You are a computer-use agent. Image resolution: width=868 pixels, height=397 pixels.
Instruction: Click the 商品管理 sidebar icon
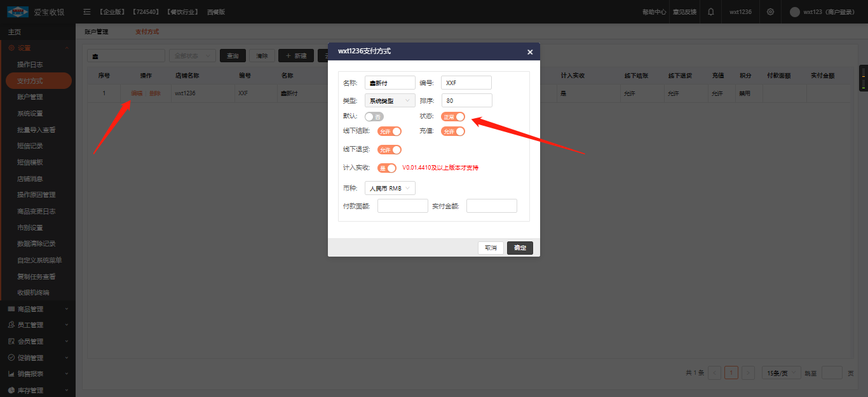pyautogui.click(x=11, y=309)
